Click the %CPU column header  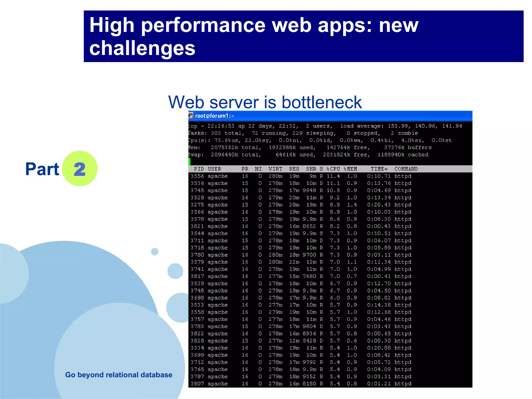[x=333, y=169]
